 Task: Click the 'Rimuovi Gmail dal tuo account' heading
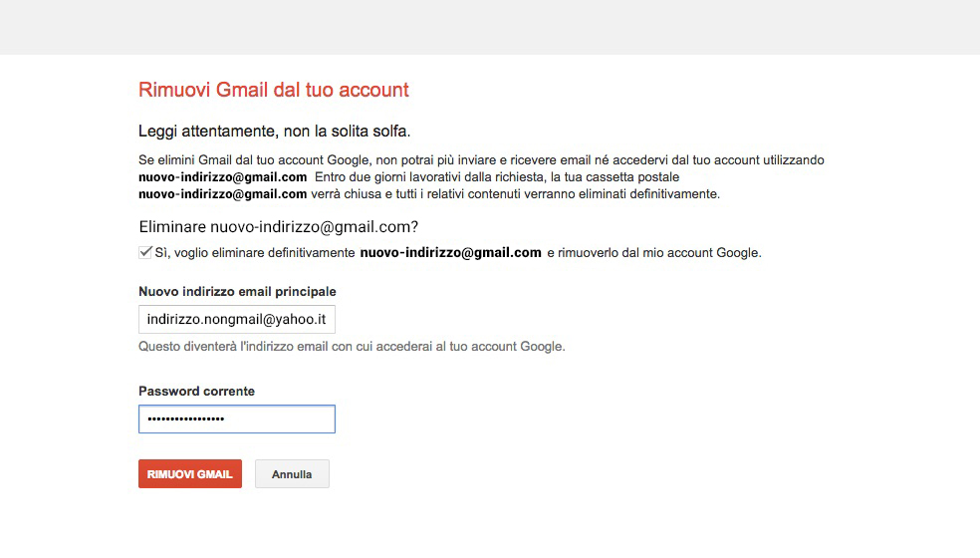click(x=274, y=90)
